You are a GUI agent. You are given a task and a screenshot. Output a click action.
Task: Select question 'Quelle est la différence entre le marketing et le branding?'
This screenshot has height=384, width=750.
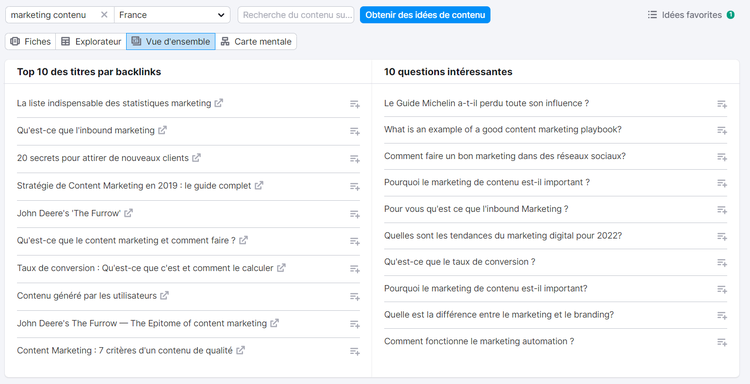tap(499, 315)
